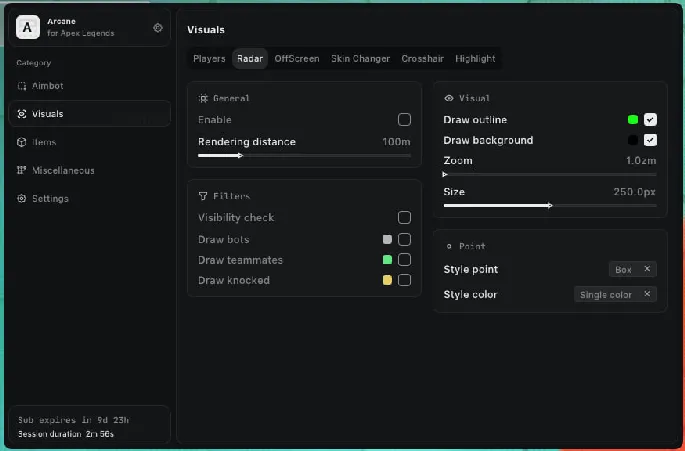Open the Aimbot category

[x=47, y=86]
